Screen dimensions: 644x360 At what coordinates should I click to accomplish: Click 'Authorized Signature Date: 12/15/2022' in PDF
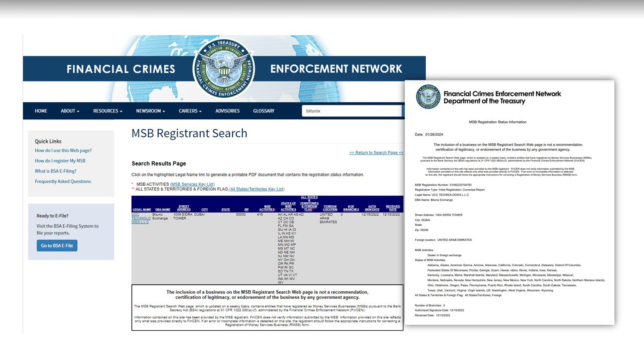(x=439, y=310)
